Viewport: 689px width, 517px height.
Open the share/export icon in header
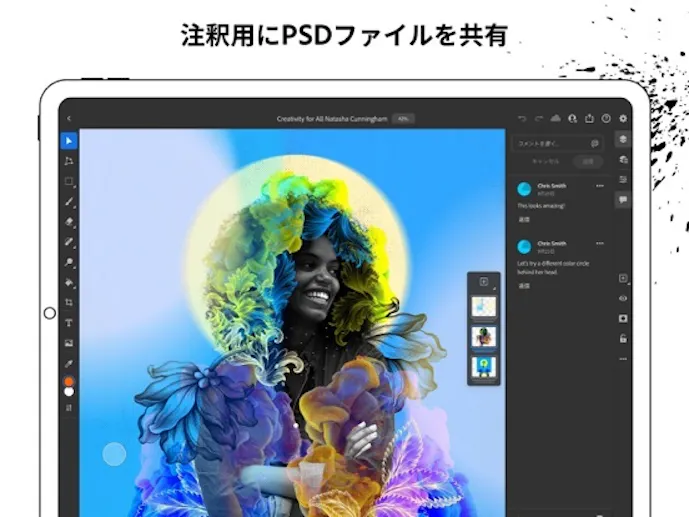click(x=590, y=118)
